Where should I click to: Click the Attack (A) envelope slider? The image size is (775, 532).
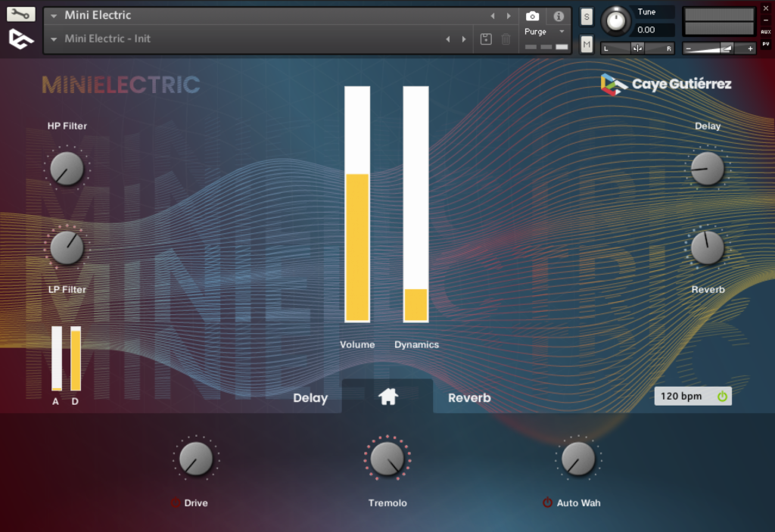(57, 359)
